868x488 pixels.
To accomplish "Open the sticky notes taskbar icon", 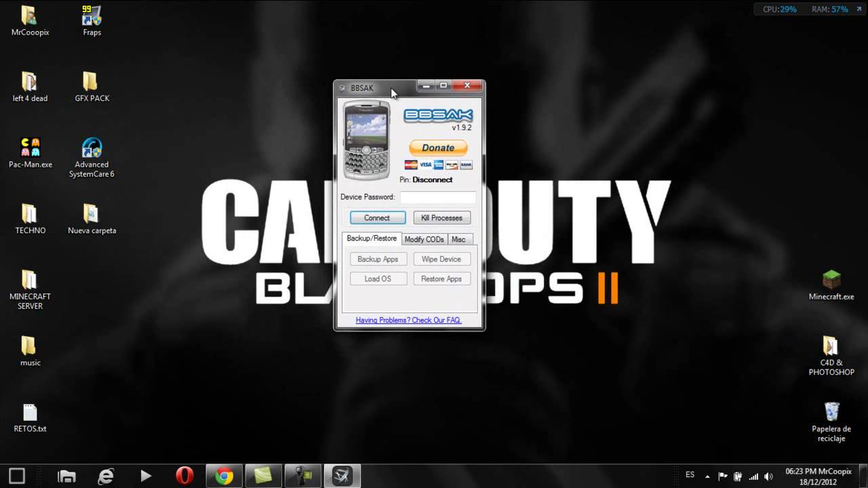I will point(263,476).
